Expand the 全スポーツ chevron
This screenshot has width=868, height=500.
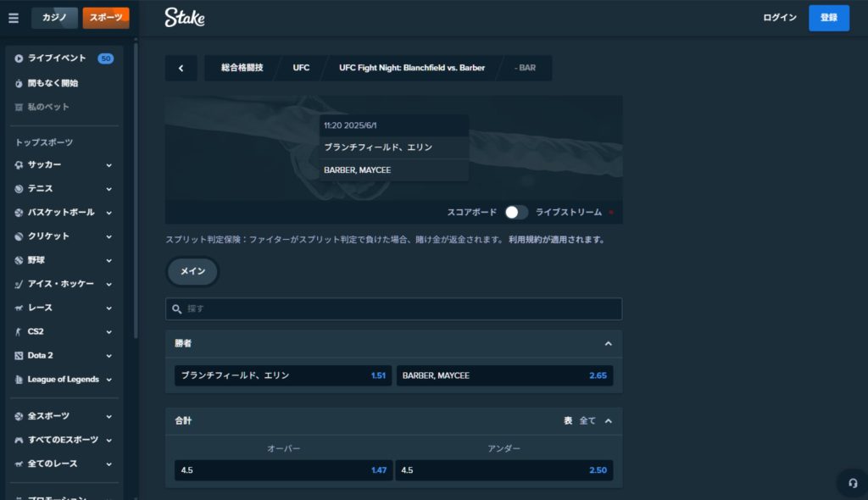coord(109,416)
